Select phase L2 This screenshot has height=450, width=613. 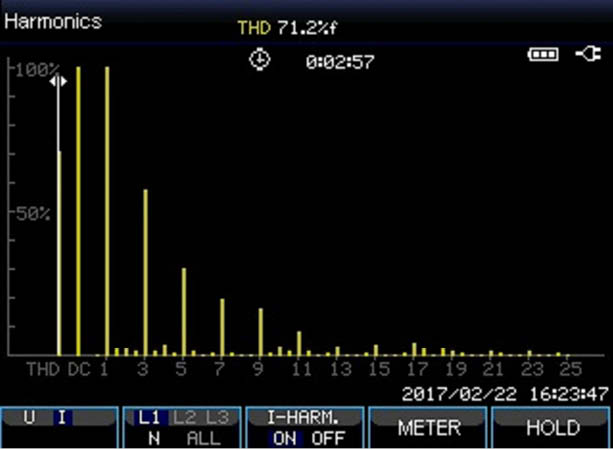coord(185,419)
